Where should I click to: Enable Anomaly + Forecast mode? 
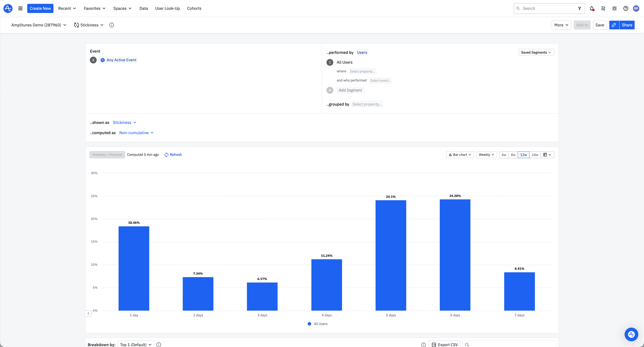pos(107,154)
